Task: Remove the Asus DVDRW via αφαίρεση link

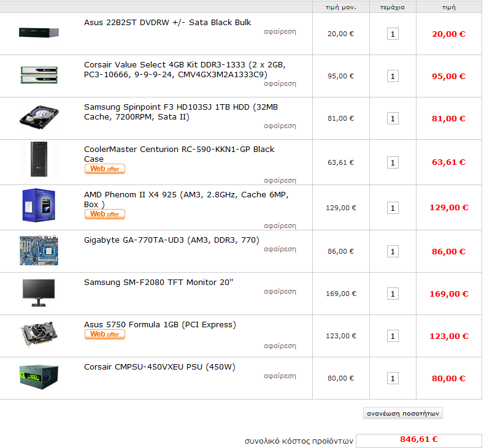Action: coord(280,31)
